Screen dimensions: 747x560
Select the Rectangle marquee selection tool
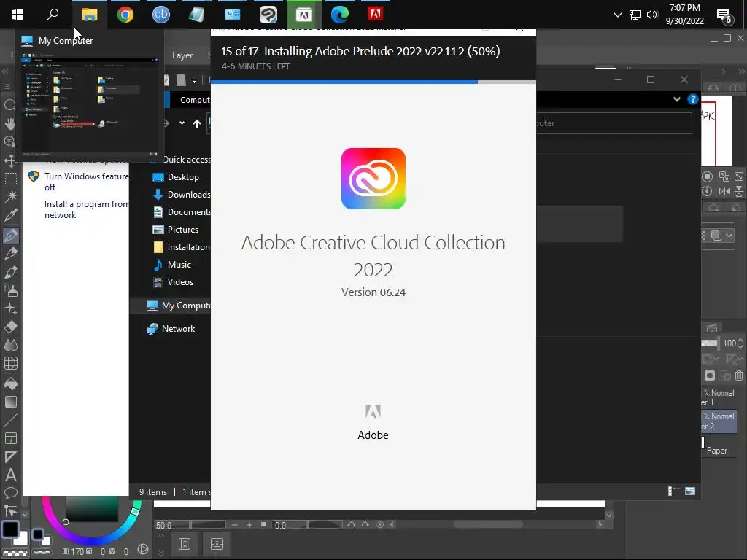click(10, 179)
